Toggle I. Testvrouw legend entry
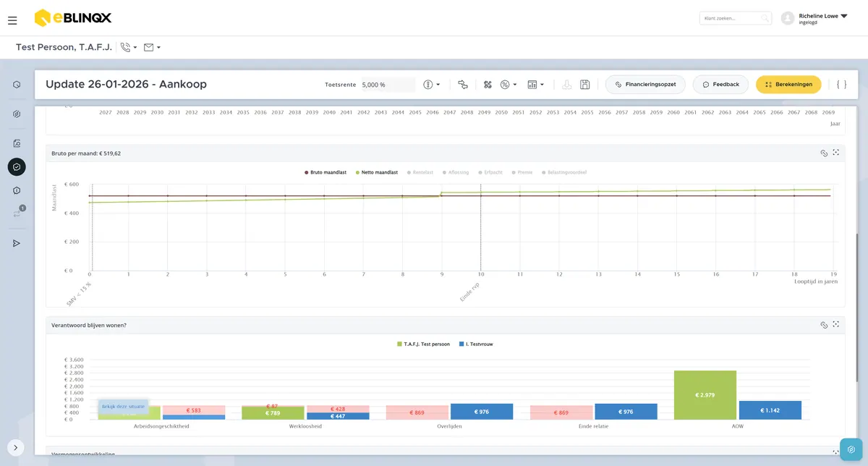 pyautogui.click(x=476, y=344)
